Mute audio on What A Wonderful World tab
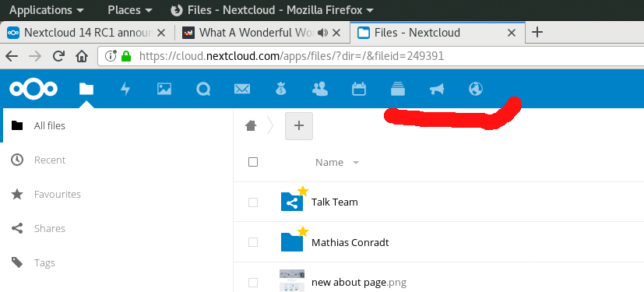The width and height of the screenshot is (644, 292). [x=323, y=33]
